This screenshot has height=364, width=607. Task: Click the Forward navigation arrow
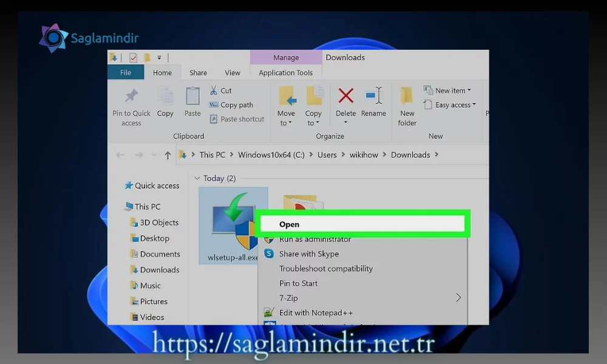point(138,155)
